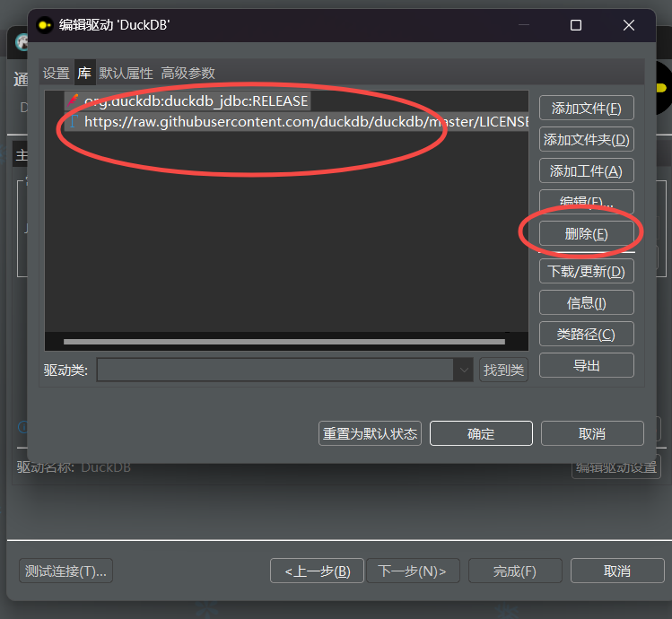Click the DuckDB icon in the dialog title bar
Viewport: 672px width, 619px height.
(x=44, y=25)
